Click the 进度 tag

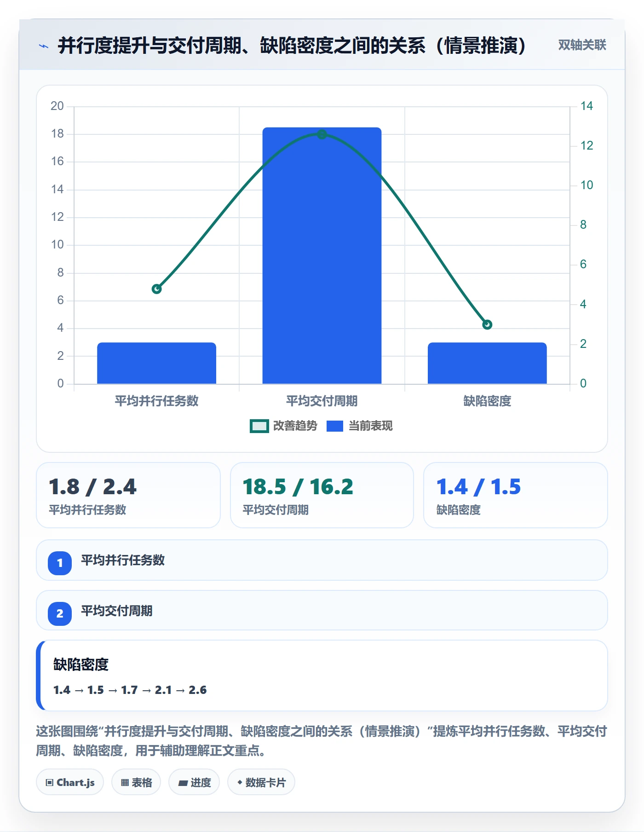194,782
